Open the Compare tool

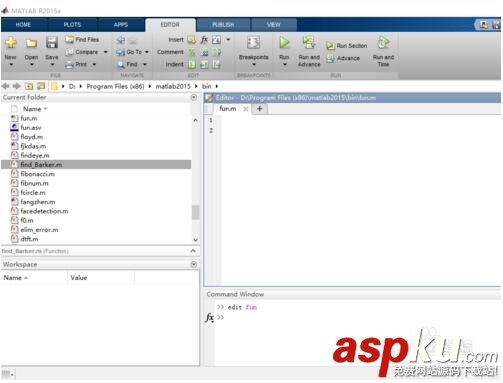82,52
